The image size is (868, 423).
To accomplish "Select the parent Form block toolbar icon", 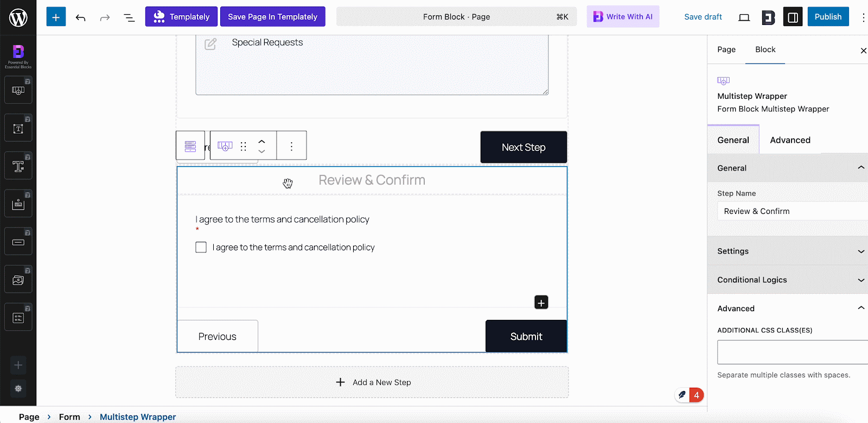I will [x=190, y=146].
